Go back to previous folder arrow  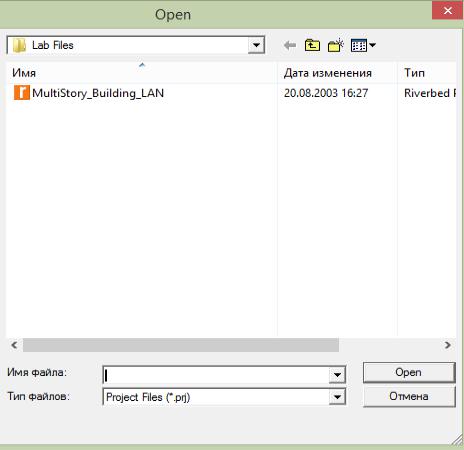(x=290, y=45)
